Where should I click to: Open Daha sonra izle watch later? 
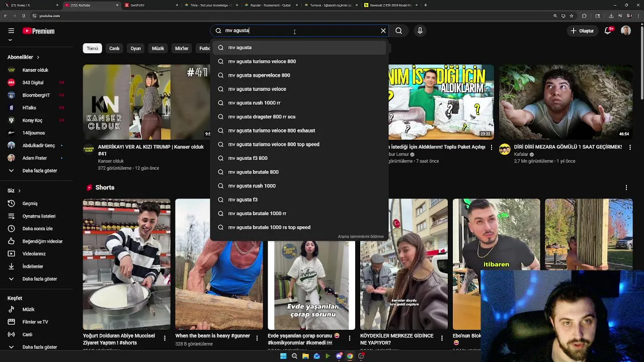coord(35,229)
